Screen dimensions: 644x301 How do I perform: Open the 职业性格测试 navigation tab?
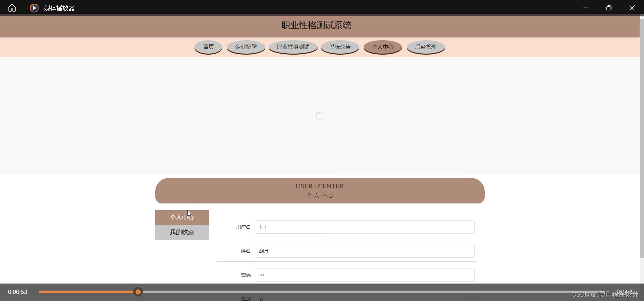293,47
